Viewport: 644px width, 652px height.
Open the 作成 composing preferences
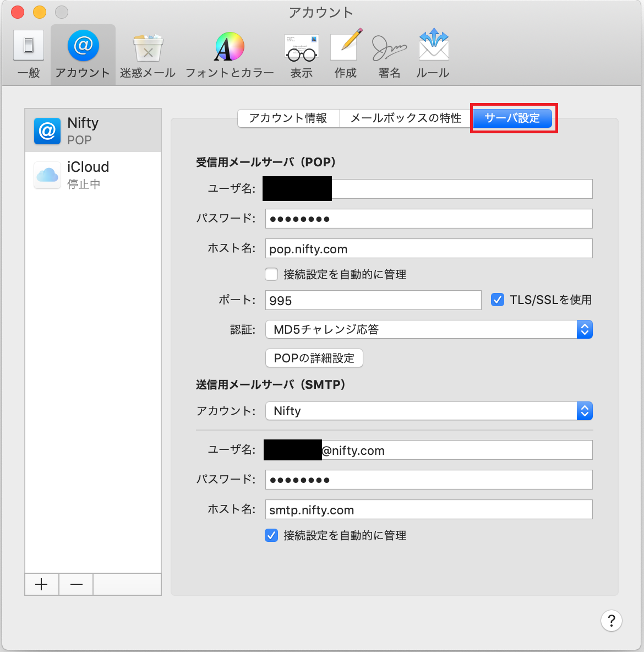pyautogui.click(x=346, y=54)
